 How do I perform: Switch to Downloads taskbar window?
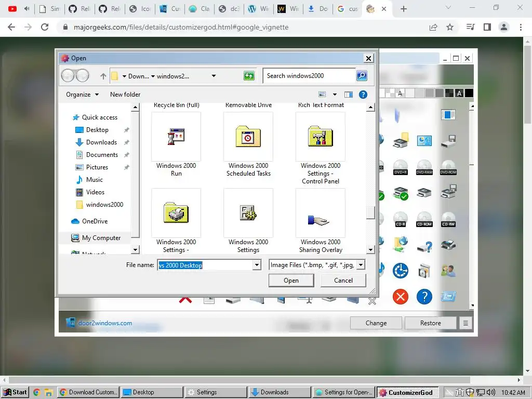tap(280, 392)
